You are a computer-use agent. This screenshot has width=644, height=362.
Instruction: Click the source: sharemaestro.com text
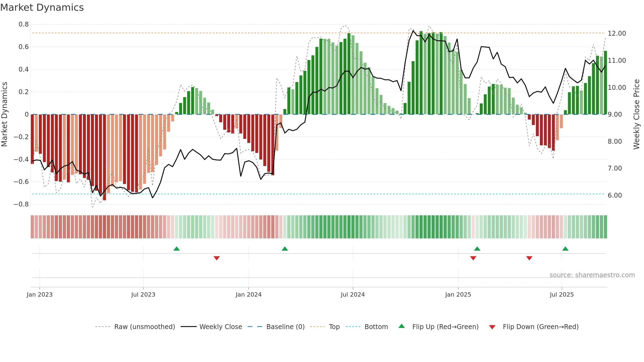click(x=592, y=275)
